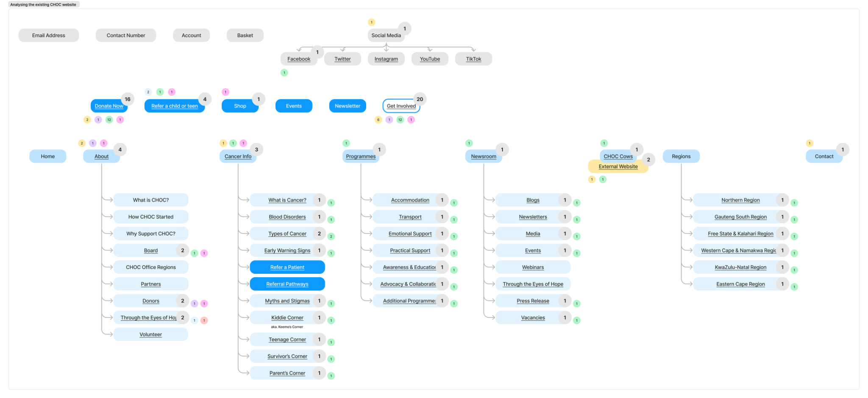868x398 pixels.
Task: Click the Regions navigation node
Action: pos(681,156)
